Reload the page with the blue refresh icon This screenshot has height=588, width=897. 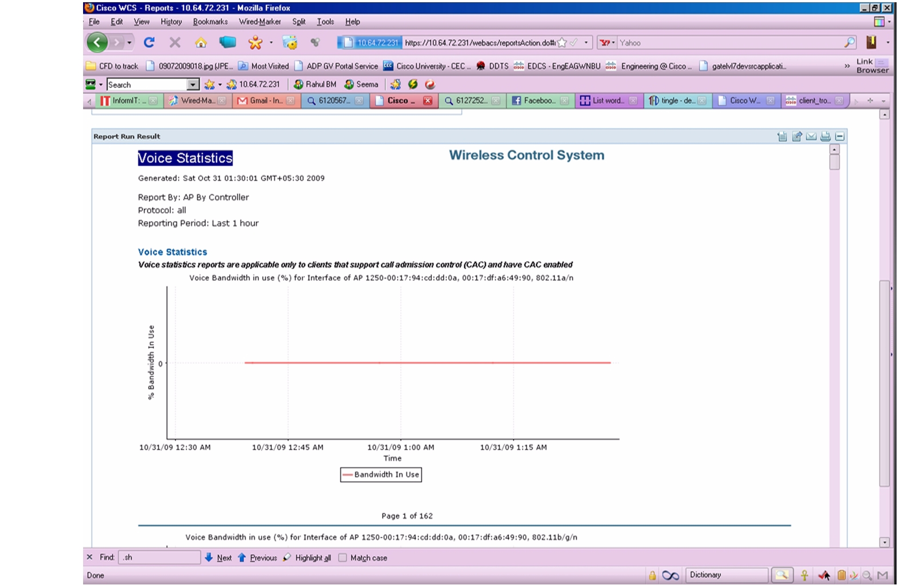[149, 43]
